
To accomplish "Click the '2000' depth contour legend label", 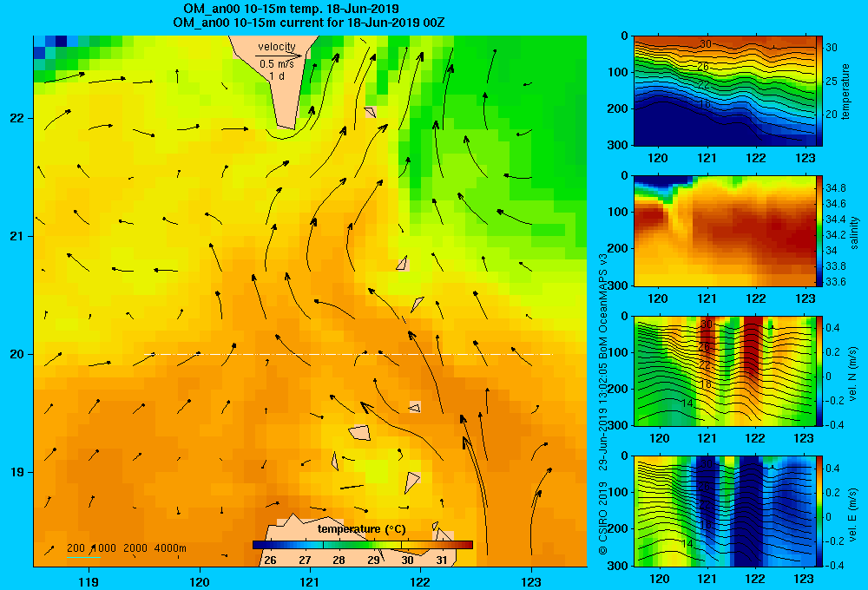I will [135, 548].
